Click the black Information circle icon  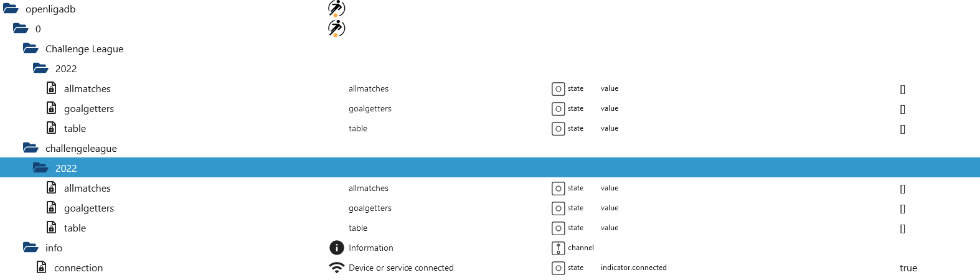[336, 248]
